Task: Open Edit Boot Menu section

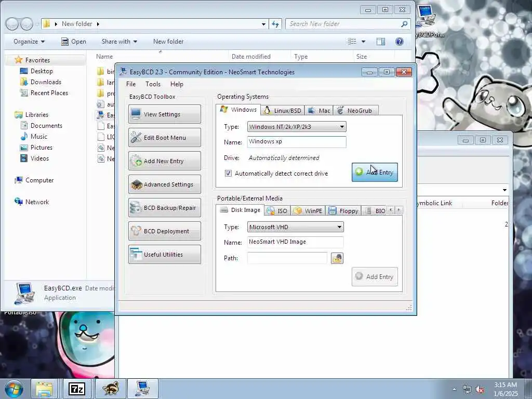Action: pyautogui.click(x=165, y=137)
